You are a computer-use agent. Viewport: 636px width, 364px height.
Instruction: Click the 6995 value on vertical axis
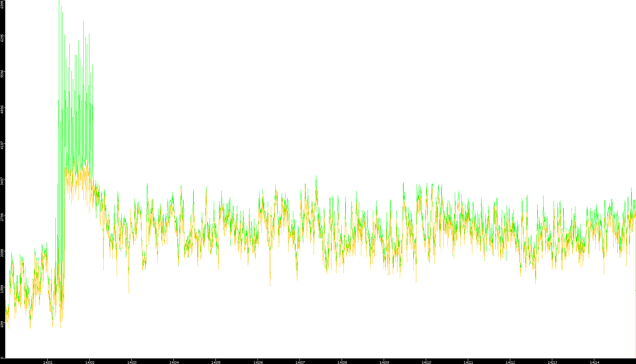(x=2, y=4)
